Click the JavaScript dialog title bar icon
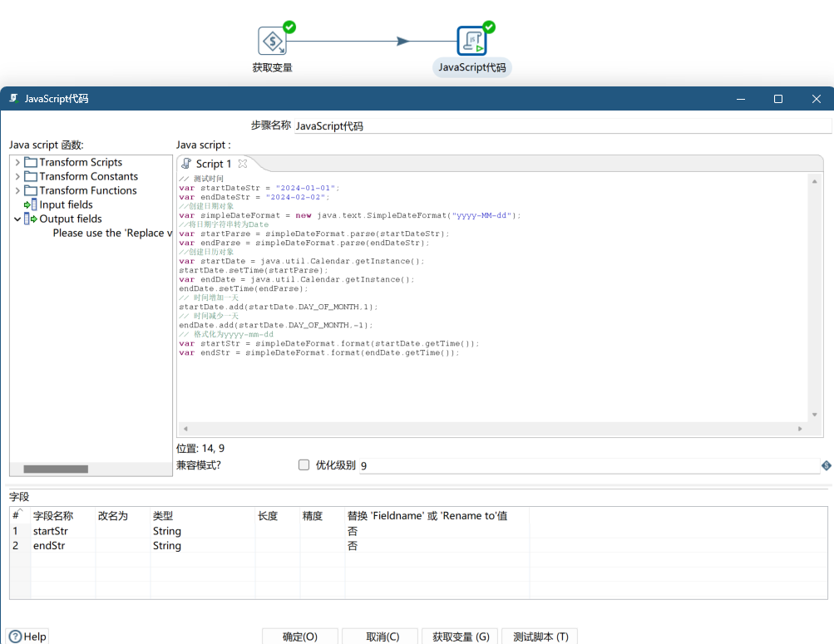Image resolution: width=834 pixels, height=644 pixels. coord(13,98)
